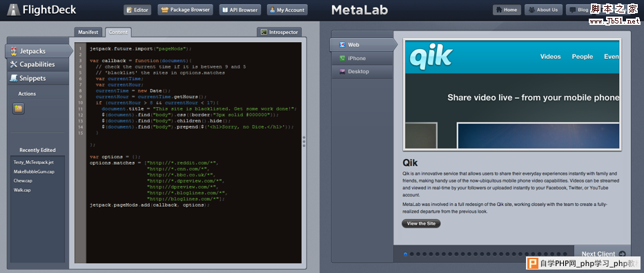This screenshot has height=273, width=644.
Task: Select the Desktop category in MetaLab
Action: pos(362,72)
